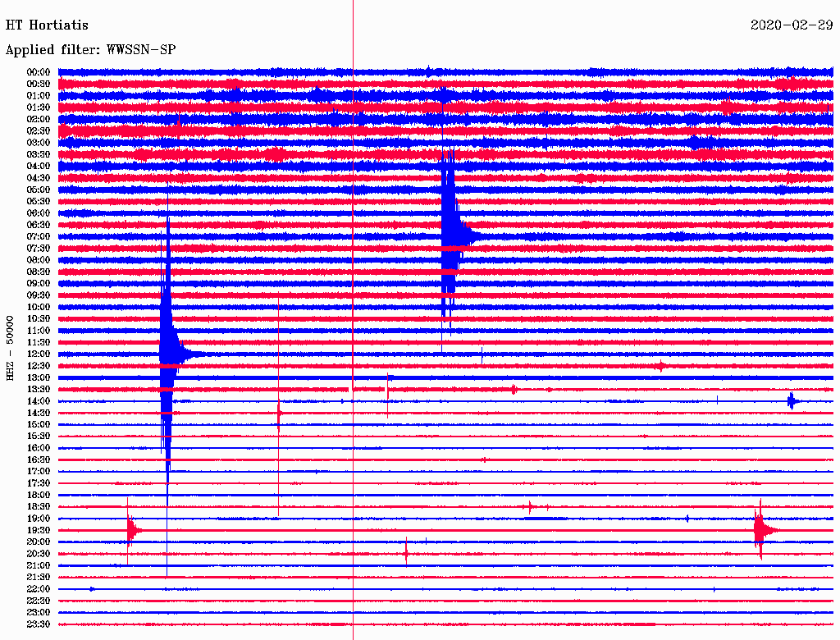
Task: Click the small blue event on 14:00 trace
Action: (x=792, y=401)
